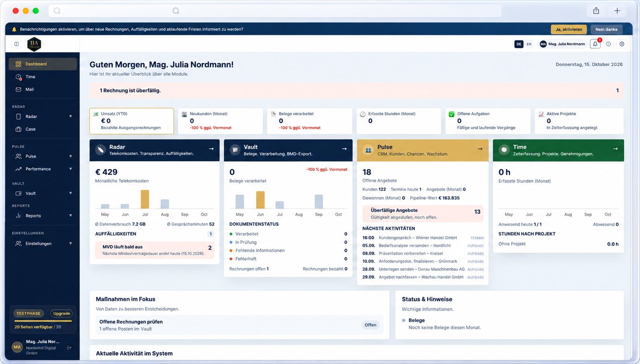Expand the Radar sidebar submenu chevron
Image resolution: width=640 pixels, height=364 pixels.
(70, 117)
